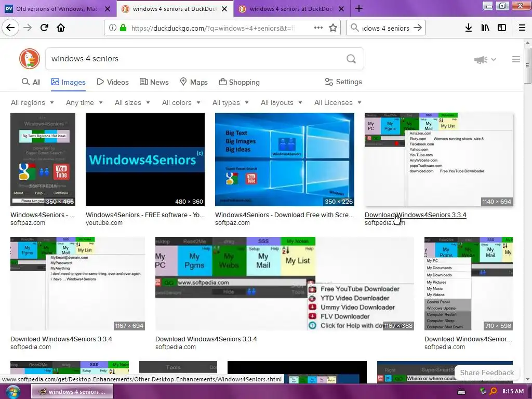The image size is (532, 399).
Task: Open the browser home page
Action: click(x=61, y=28)
